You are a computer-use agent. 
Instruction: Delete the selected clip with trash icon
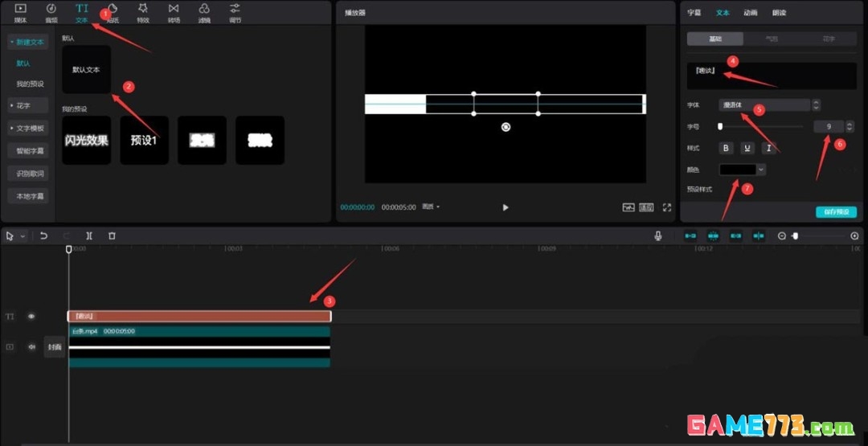[x=112, y=235]
